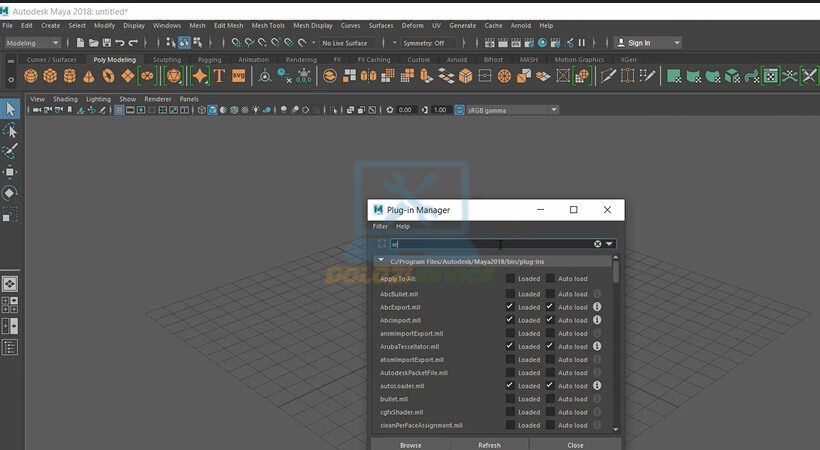Click the Multi-Cut knife shelf icon
Image resolution: width=820 pixels, height=450 pixels.
coord(608,76)
